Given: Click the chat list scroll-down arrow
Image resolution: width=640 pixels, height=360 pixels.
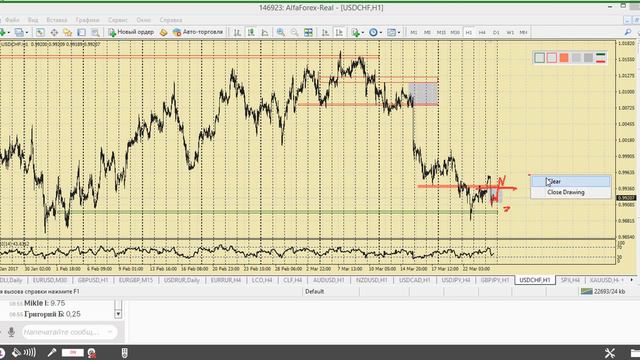Looking at the screenshot, I should (118, 314).
